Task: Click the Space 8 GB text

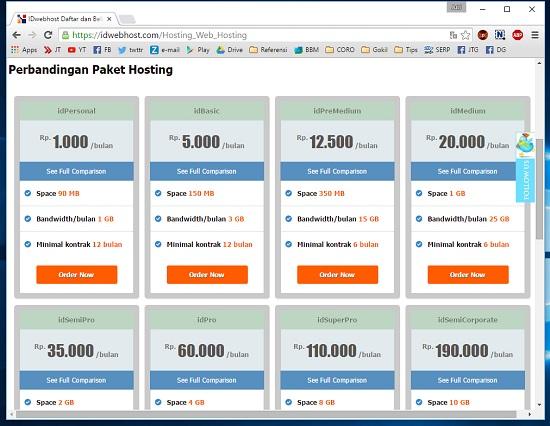Action: coord(316,402)
